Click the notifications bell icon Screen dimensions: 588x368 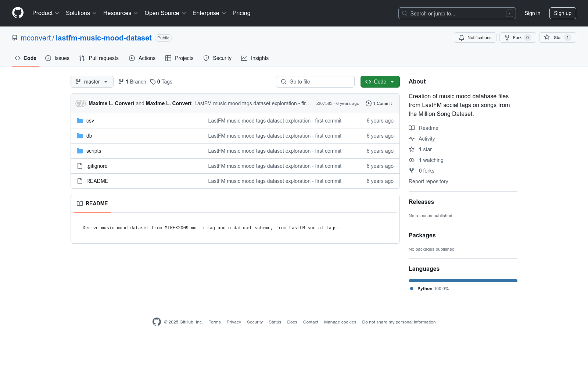(462, 38)
